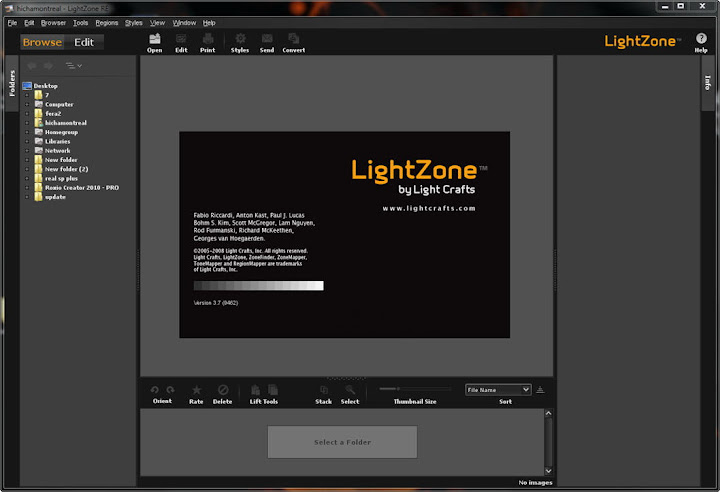Viewport: 720px width, 492px height.
Task: Expand the Network tree node
Action: point(27,151)
